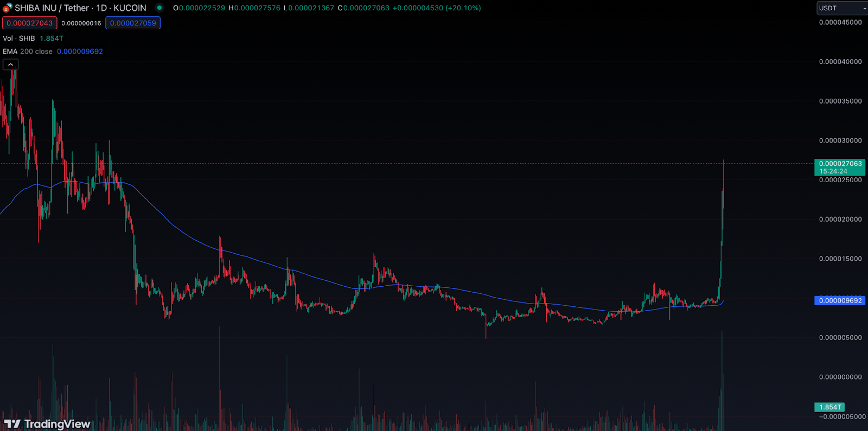This screenshot has width=868, height=431.
Task: Select the SHIBA INU / Tether symbol title
Action: tap(52, 8)
